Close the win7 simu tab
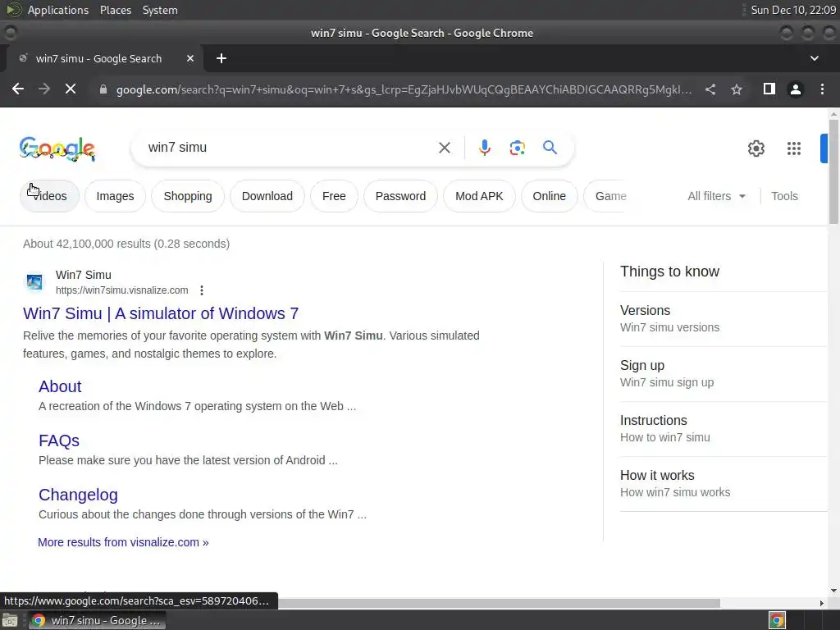840x630 pixels. 190,58
